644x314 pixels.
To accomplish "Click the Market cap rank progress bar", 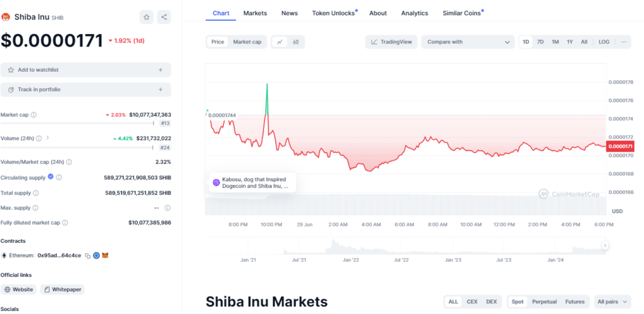I will (x=77, y=123).
